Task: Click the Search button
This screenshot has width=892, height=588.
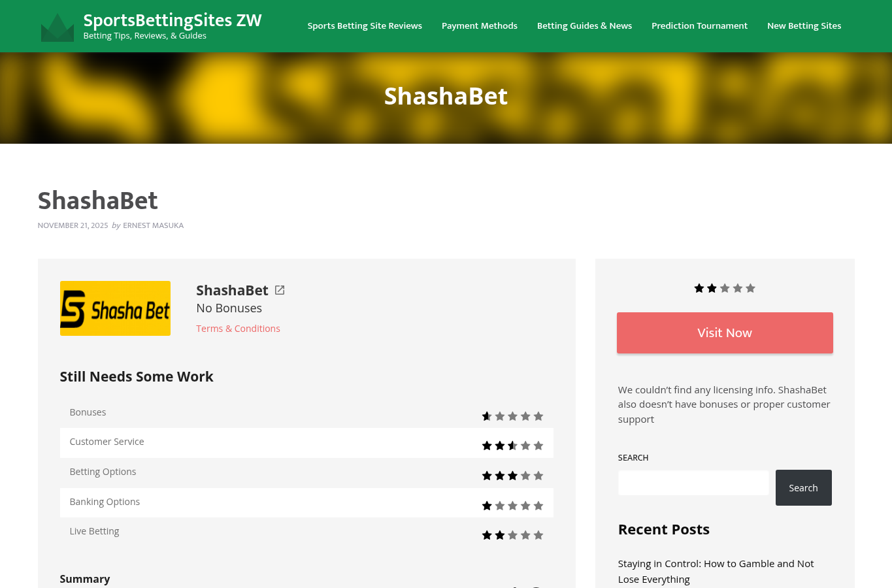Action: [x=803, y=487]
